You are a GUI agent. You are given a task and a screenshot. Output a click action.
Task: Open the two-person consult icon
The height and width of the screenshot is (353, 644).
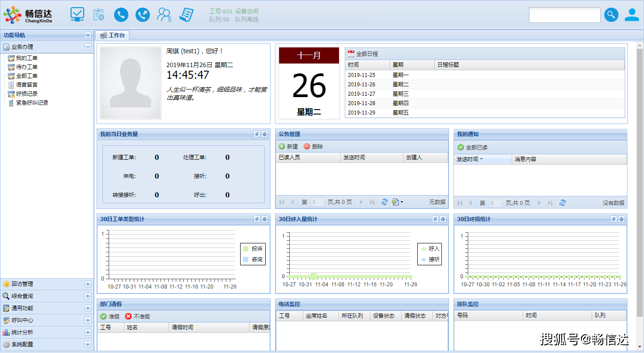[164, 15]
